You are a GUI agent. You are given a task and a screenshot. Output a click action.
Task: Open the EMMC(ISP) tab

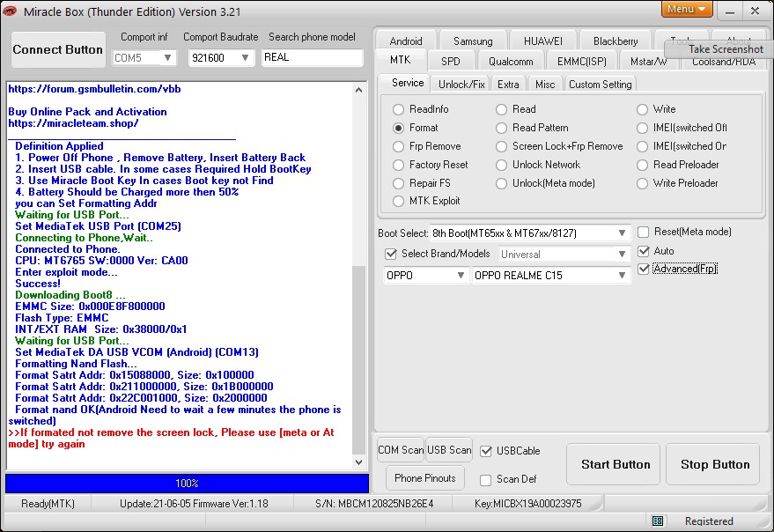tap(581, 62)
